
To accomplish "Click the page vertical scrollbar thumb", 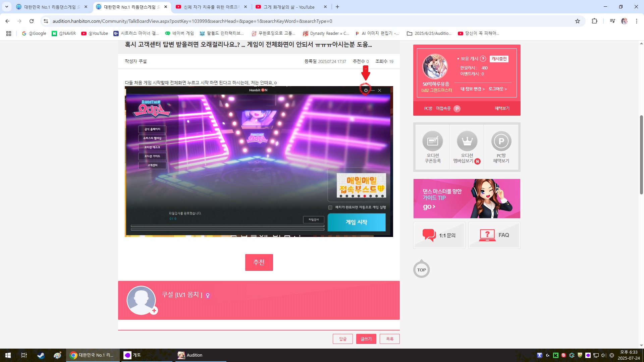I will [x=641, y=154].
